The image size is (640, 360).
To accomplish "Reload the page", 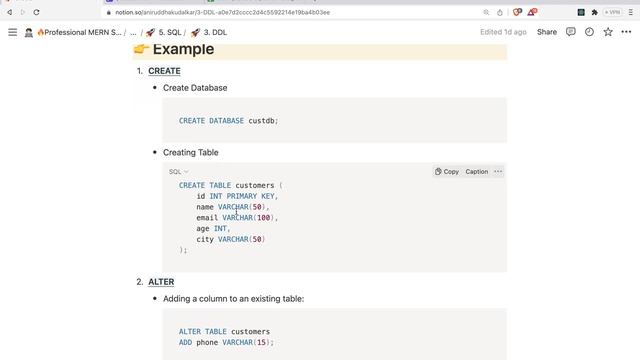I will point(36,12).
